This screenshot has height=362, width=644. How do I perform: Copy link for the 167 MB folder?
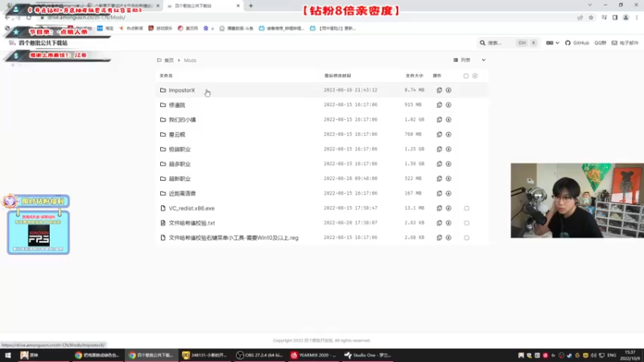(439, 193)
